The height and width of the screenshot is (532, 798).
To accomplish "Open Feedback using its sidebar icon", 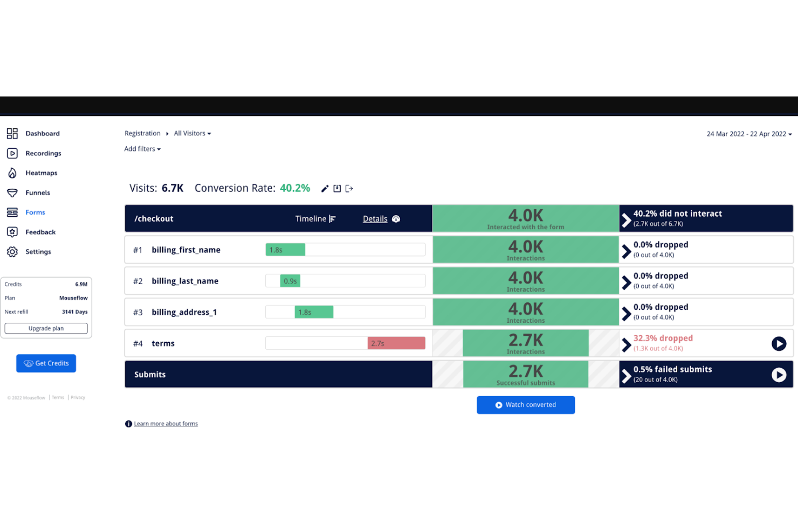I will (12, 232).
